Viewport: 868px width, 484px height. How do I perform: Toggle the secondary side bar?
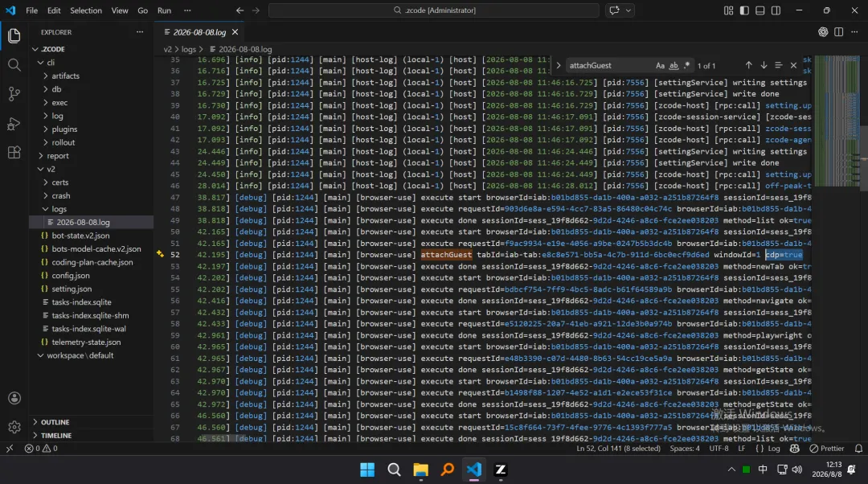(776, 10)
